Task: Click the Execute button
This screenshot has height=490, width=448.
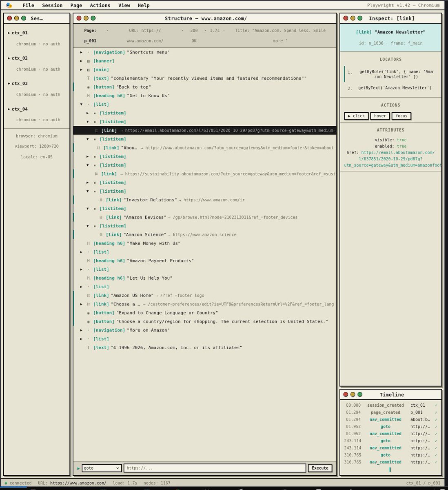Action: (320, 468)
